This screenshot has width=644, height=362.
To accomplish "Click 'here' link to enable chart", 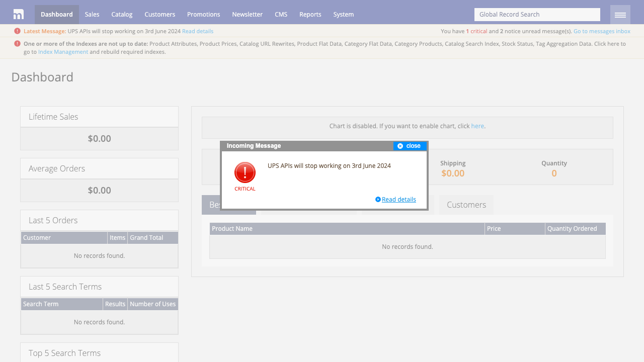I will coord(477,126).
